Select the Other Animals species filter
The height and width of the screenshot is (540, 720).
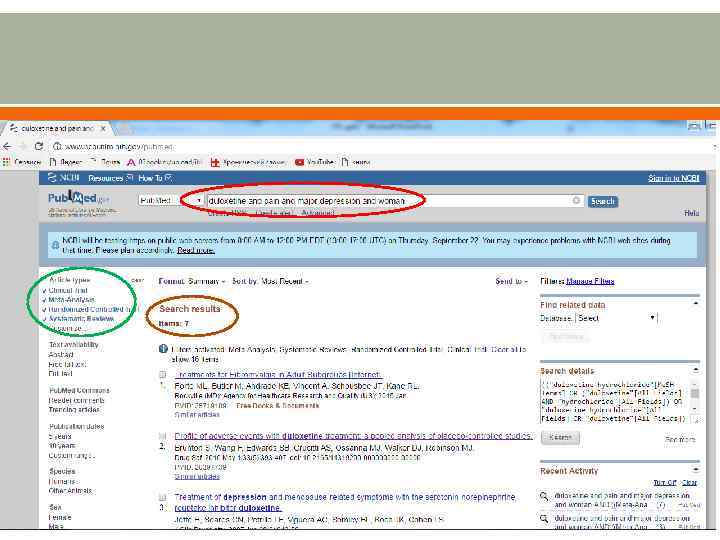click(x=70, y=490)
